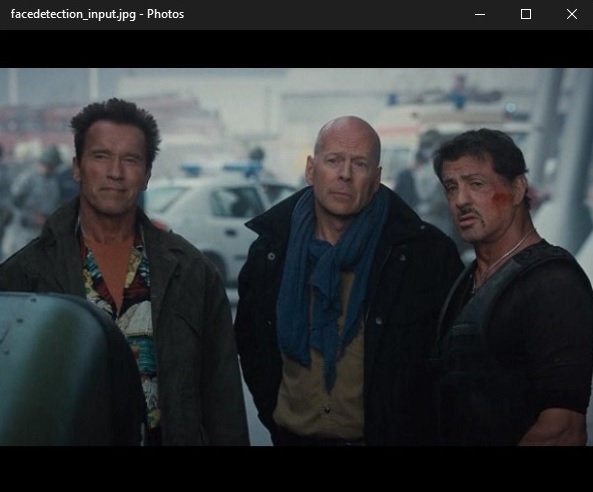Click the black letterbox bar above the photo
The height and width of the screenshot is (492, 593).
click(296, 49)
